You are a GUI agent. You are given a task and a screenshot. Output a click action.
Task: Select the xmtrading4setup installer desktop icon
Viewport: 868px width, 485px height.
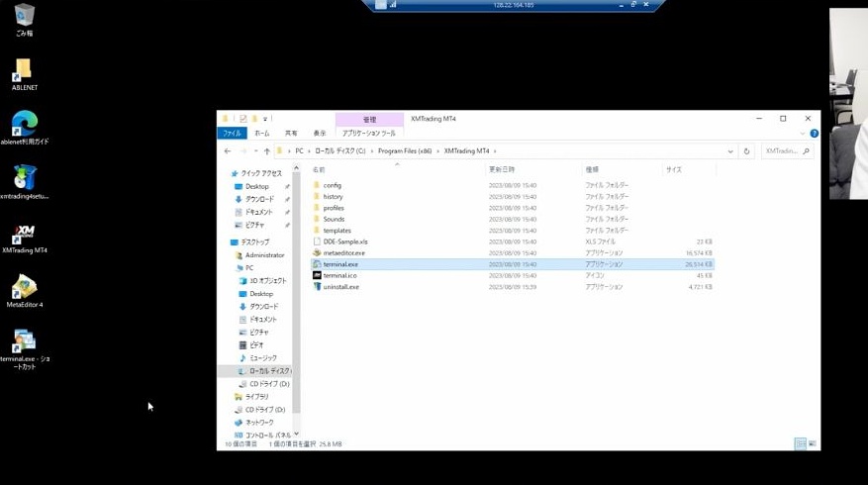click(25, 181)
